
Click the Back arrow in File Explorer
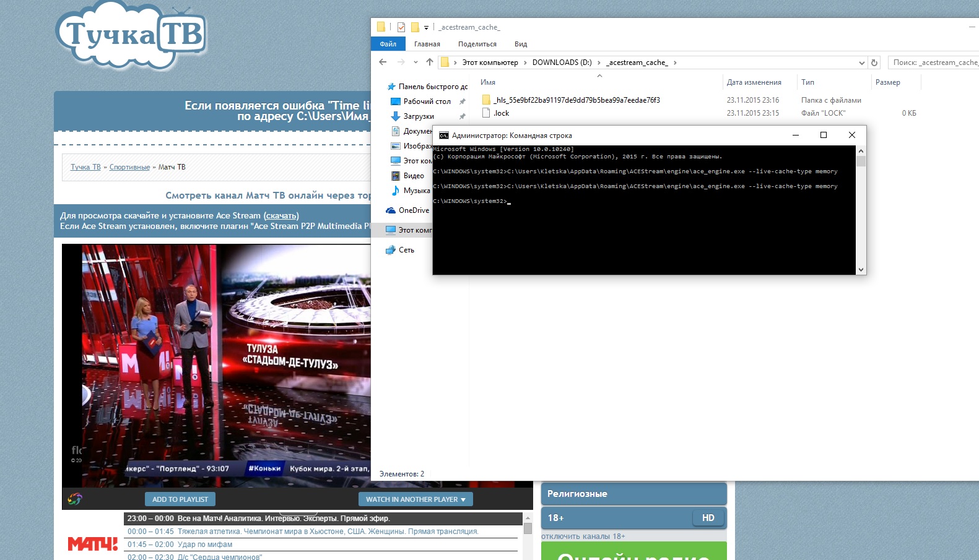tap(383, 62)
